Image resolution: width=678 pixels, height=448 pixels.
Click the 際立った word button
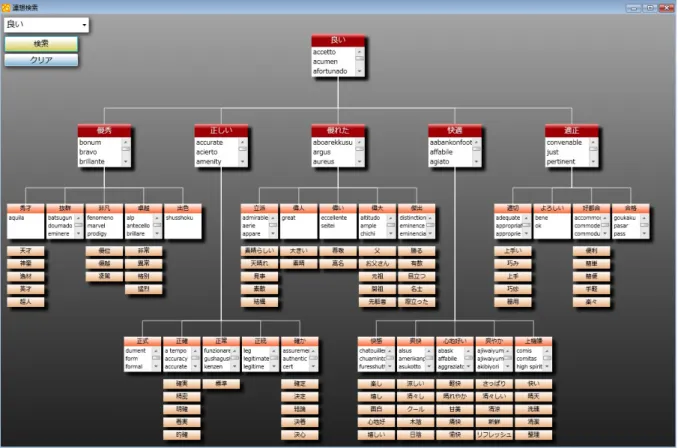tap(417, 302)
